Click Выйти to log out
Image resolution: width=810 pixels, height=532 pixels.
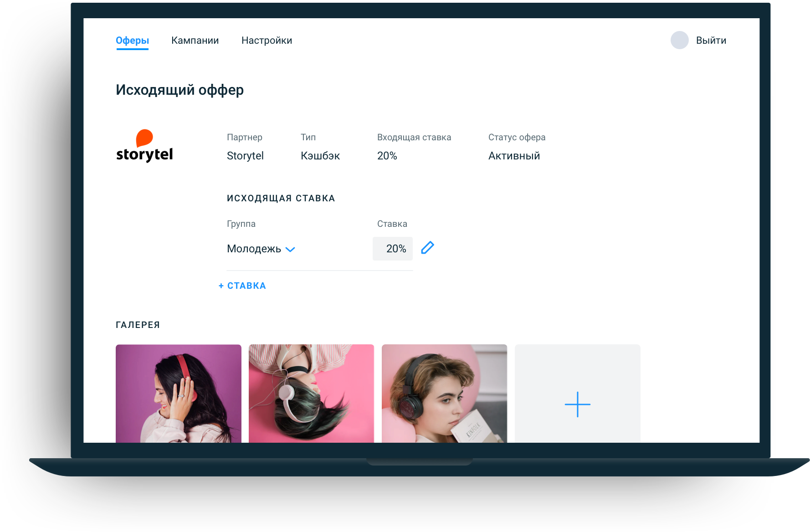point(711,40)
